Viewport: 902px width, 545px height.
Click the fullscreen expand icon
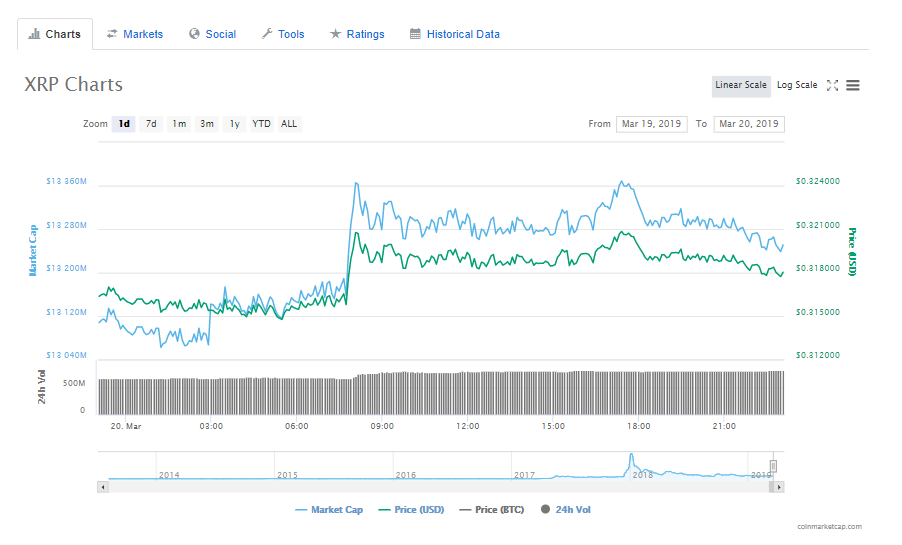coord(832,85)
